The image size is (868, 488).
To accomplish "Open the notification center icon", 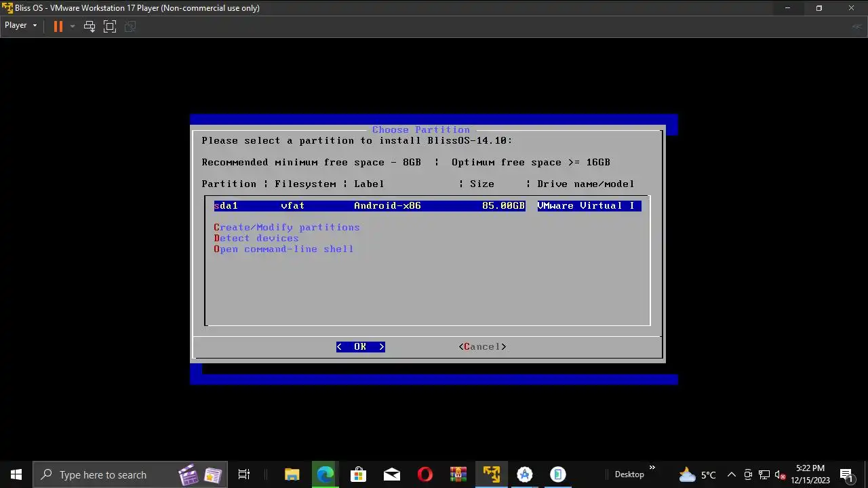I will point(846,474).
